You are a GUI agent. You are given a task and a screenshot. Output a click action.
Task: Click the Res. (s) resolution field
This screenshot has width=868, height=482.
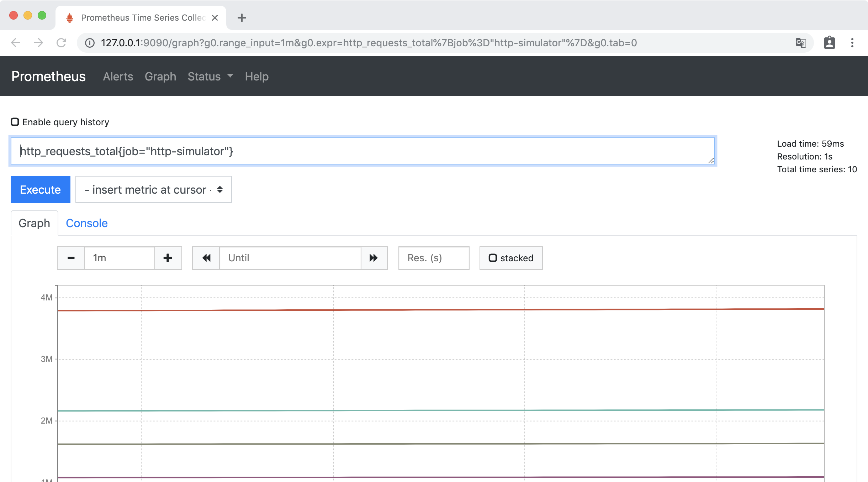(x=433, y=258)
